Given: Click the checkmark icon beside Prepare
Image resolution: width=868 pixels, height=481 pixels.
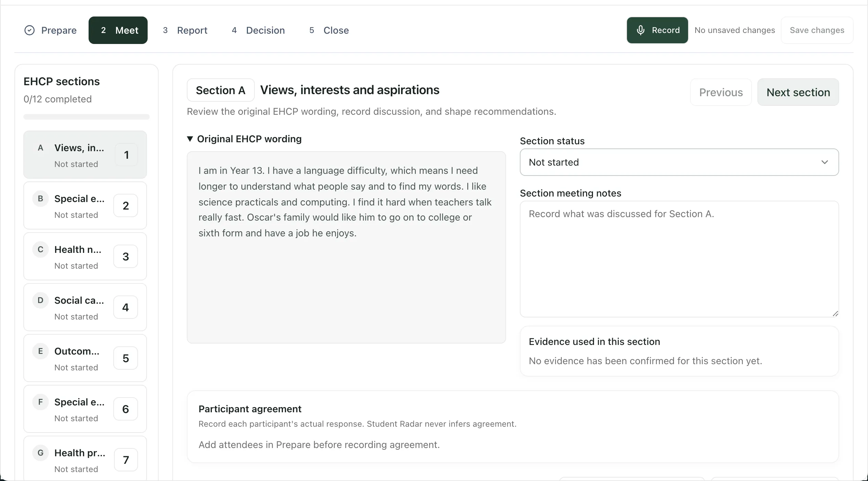Looking at the screenshot, I should pos(30,30).
